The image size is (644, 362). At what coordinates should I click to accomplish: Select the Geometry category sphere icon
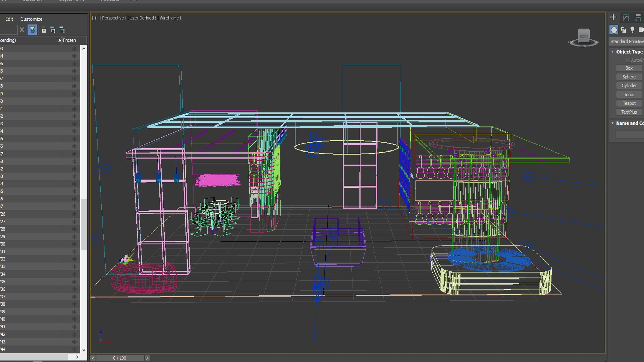pyautogui.click(x=614, y=30)
